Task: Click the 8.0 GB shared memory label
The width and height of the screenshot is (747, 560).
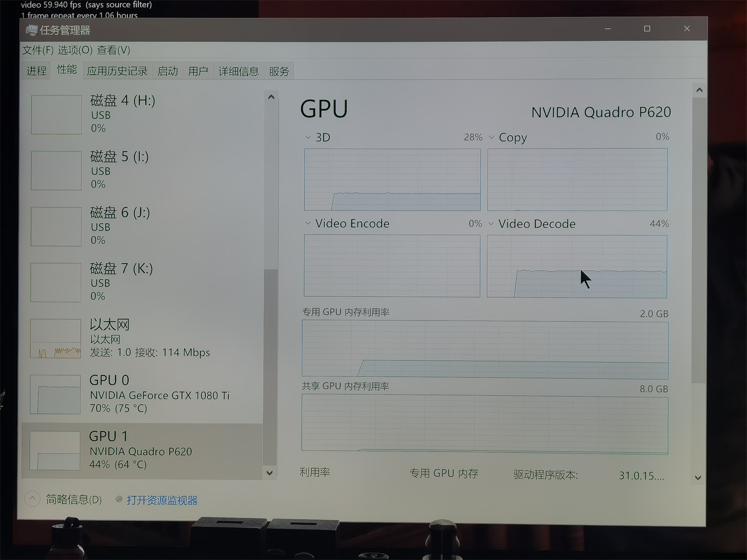Action: point(654,389)
